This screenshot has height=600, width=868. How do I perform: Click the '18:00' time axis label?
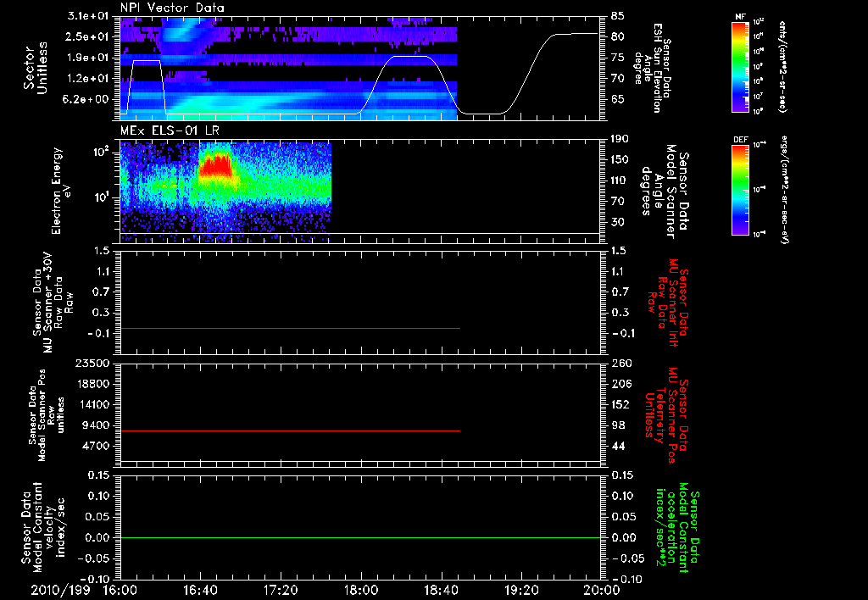pos(361,590)
